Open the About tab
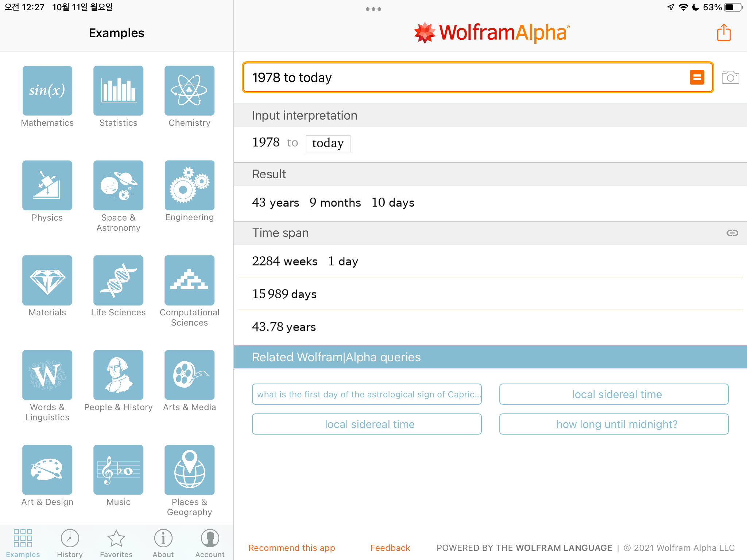The height and width of the screenshot is (560, 747). click(163, 543)
